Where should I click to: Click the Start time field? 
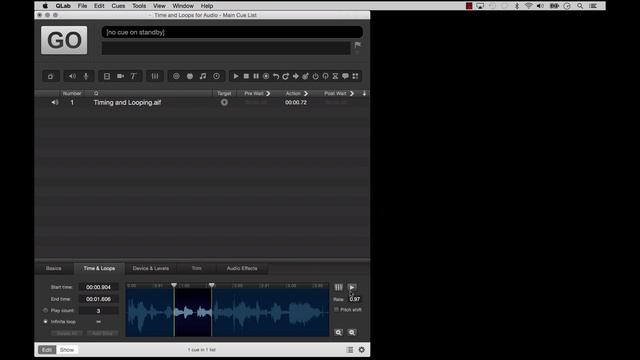point(98,287)
